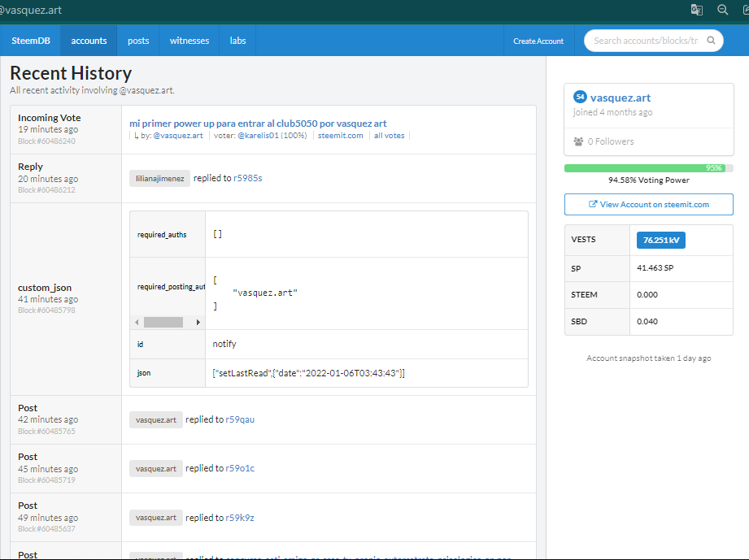Open the r59o1c reply link
749x560 pixels.
pos(240,468)
